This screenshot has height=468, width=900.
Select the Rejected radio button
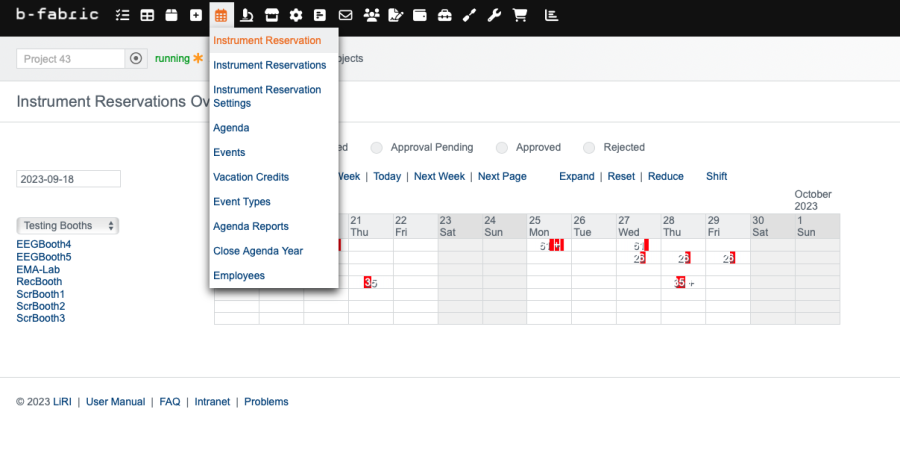tap(589, 148)
